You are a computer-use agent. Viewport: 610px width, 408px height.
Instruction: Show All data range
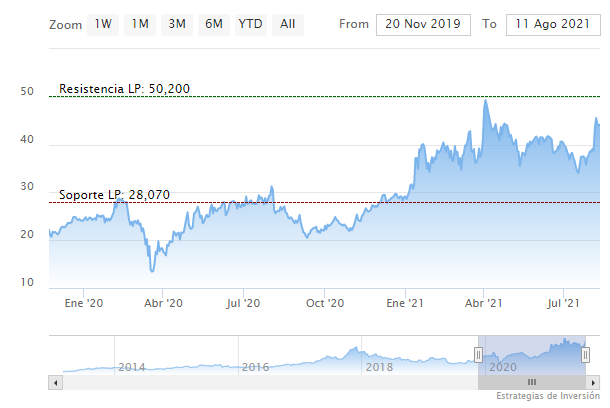point(288,23)
